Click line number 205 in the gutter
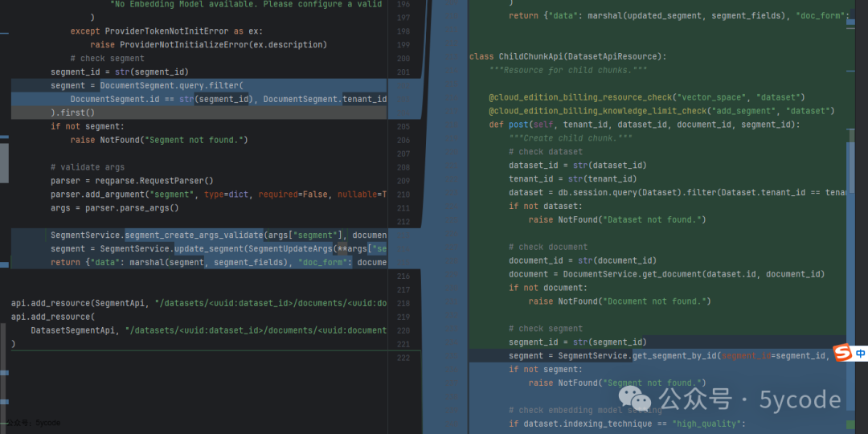Screen dimensions: 868x434 coord(403,127)
